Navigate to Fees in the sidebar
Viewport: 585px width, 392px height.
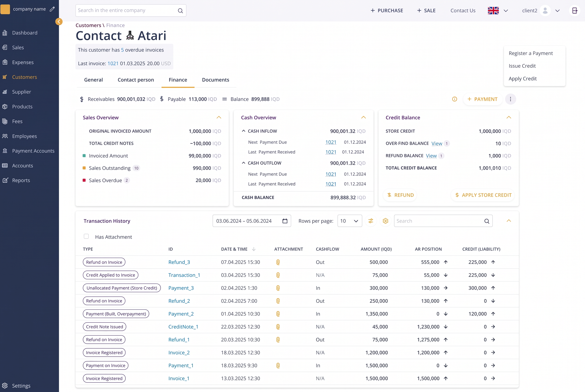tap(17, 121)
